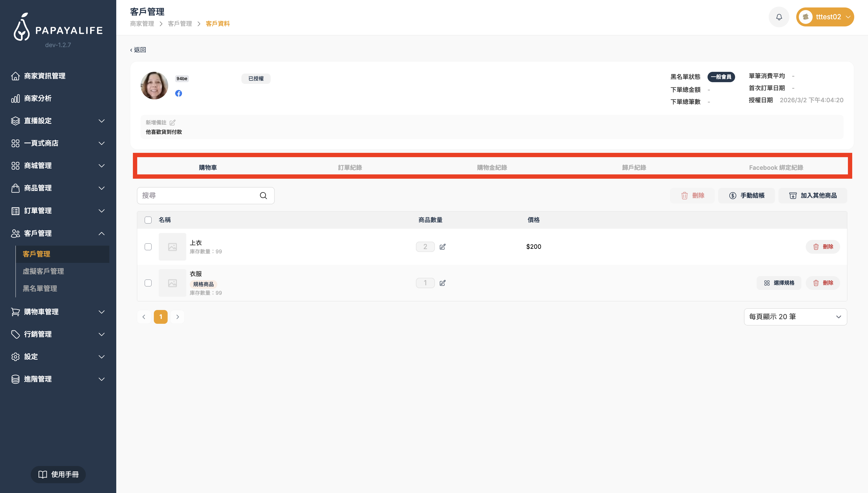
Task: Open 商家分析 from the sidebar
Action: click(38, 99)
